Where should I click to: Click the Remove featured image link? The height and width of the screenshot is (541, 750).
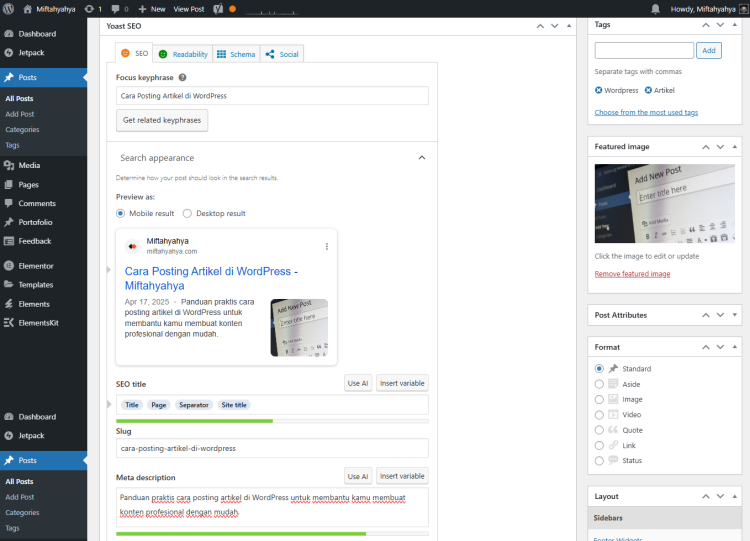632,274
